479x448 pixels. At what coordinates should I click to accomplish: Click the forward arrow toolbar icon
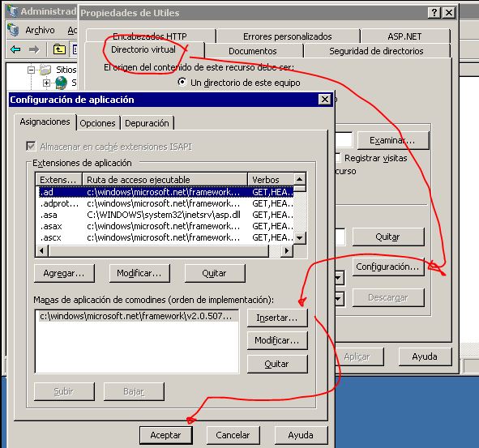point(33,49)
